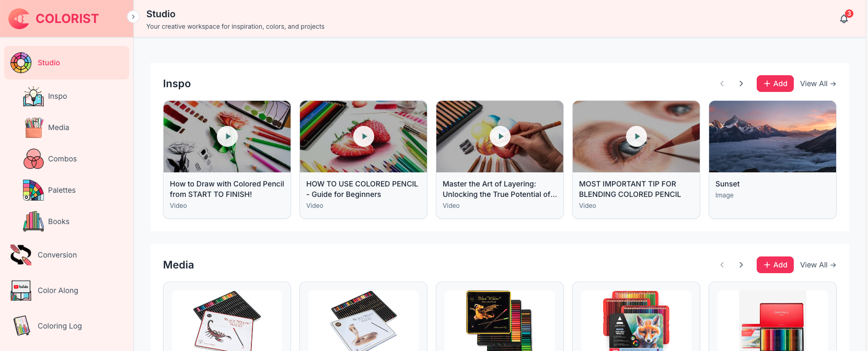The image size is (868, 351).
Task: Open the Color Along YouTube icon
Action: (x=21, y=290)
